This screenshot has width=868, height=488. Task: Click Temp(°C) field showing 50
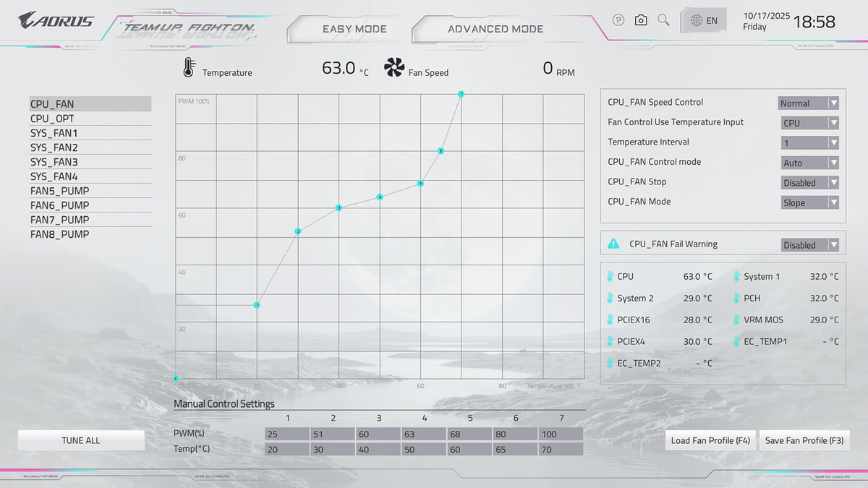coord(424,449)
